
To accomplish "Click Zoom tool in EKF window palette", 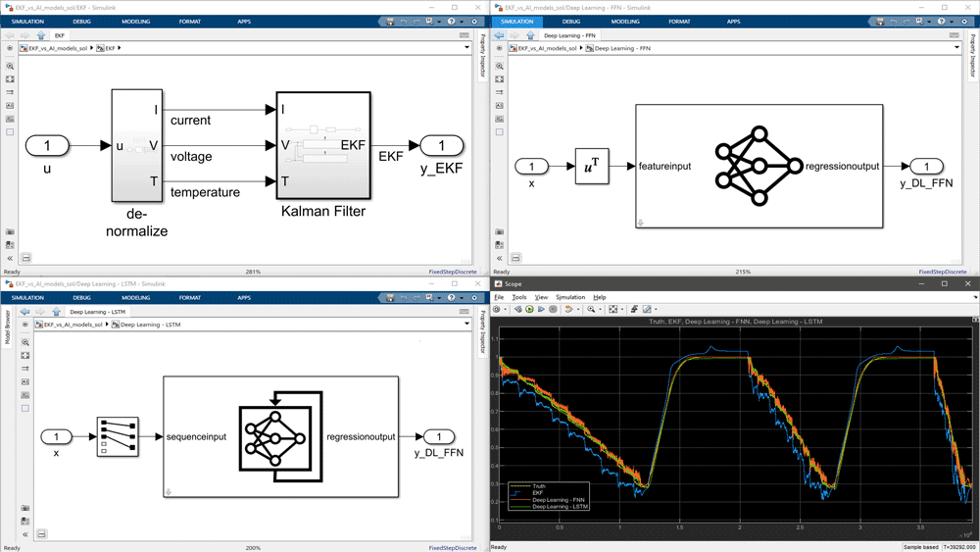I will [x=10, y=67].
